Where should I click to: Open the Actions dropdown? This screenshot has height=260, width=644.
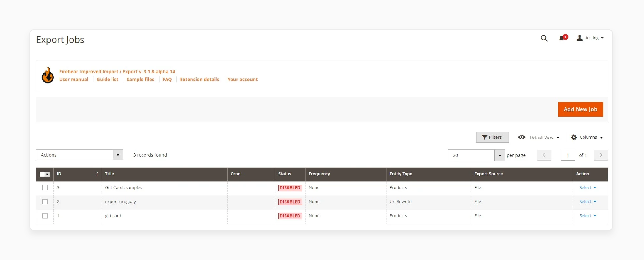pos(79,155)
